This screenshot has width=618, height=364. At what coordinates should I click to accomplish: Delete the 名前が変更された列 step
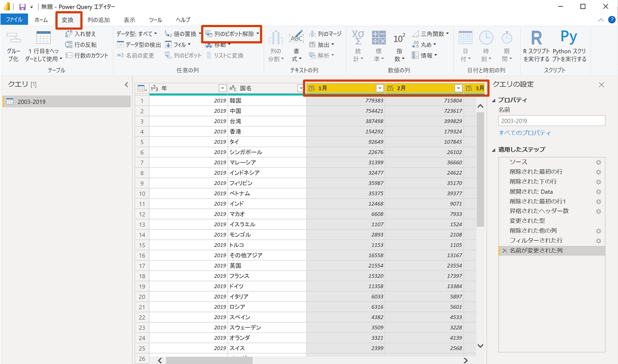(x=505, y=251)
